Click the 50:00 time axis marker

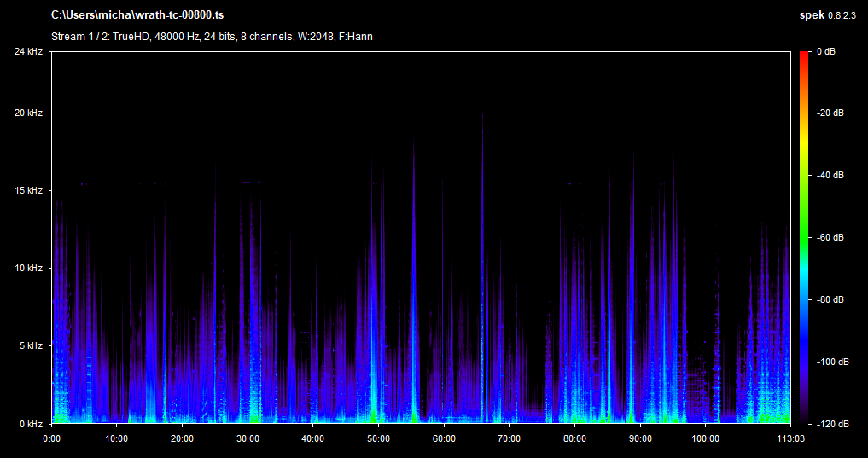pyautogui.click(x=378, y=438)
